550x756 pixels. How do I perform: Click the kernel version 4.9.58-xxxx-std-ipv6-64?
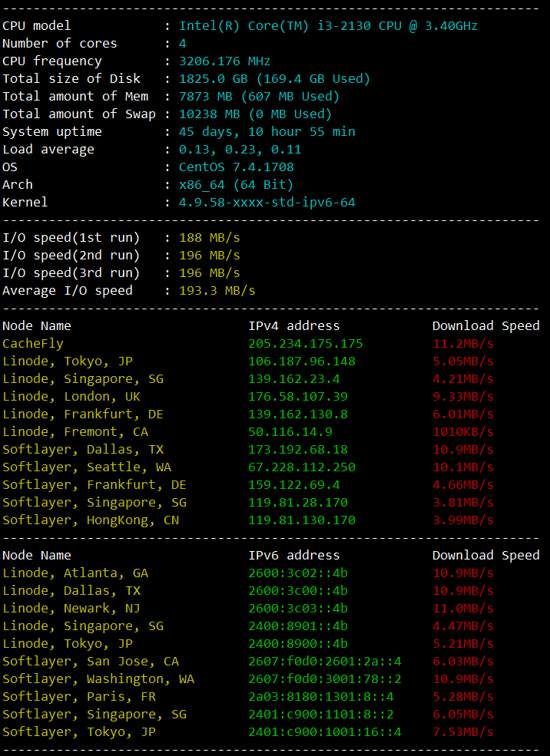tap(267, 203)
